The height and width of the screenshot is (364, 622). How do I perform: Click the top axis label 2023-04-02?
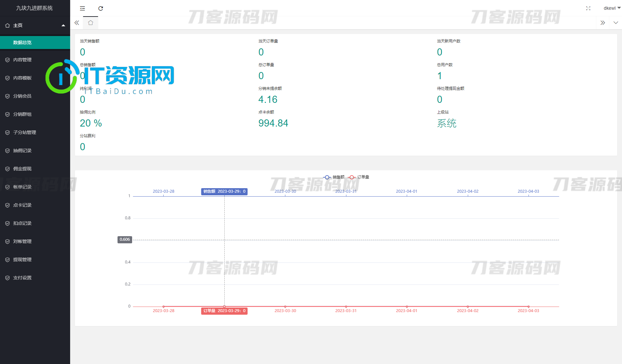pos(468,191)
